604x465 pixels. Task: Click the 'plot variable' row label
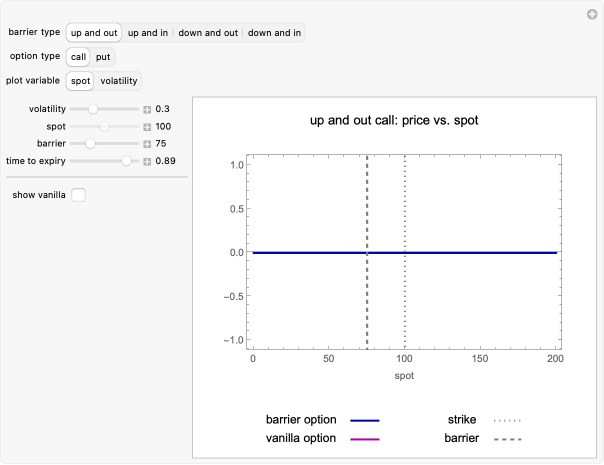(x=33, y=81)
